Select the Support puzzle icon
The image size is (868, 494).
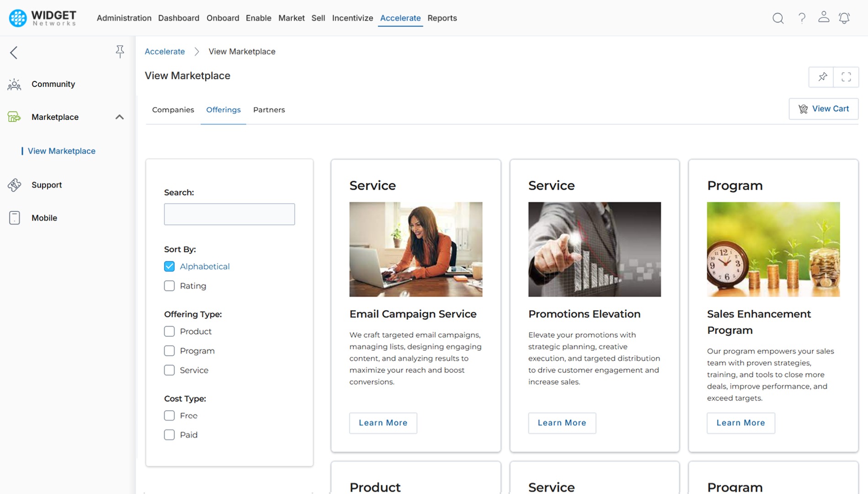tap(14, 185)
